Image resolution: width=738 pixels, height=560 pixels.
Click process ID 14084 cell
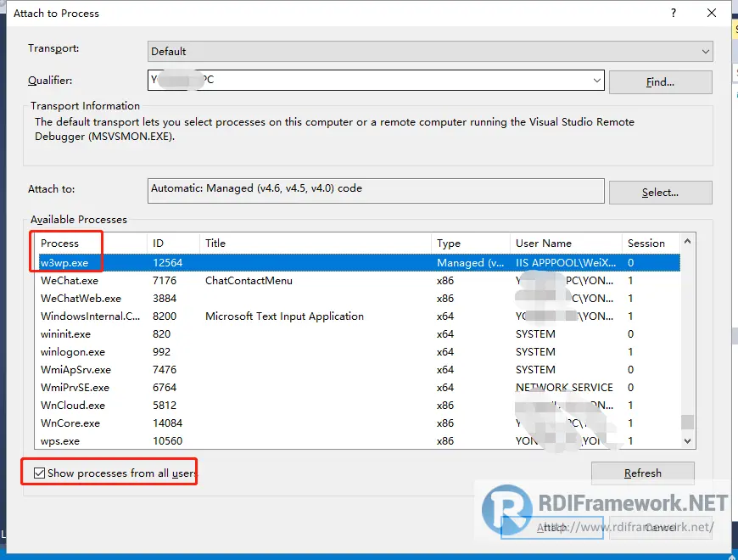tap(168, 423)
